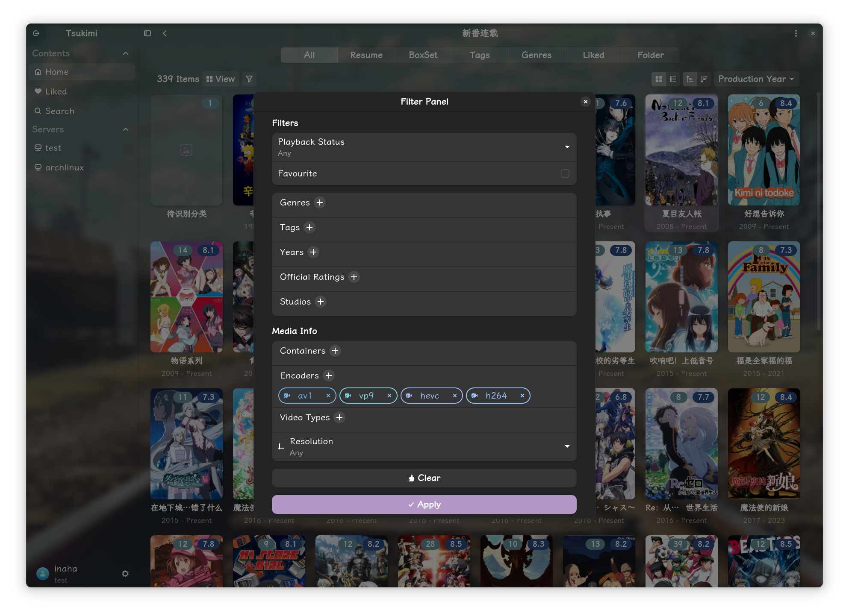
Task: Switch to grid view toggle
Action: [x=659, y=79]
